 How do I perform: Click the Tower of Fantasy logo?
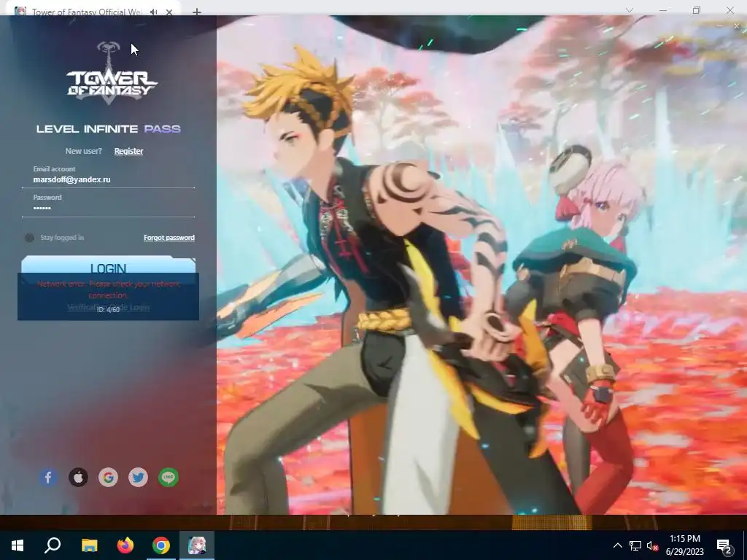(112, 73)
